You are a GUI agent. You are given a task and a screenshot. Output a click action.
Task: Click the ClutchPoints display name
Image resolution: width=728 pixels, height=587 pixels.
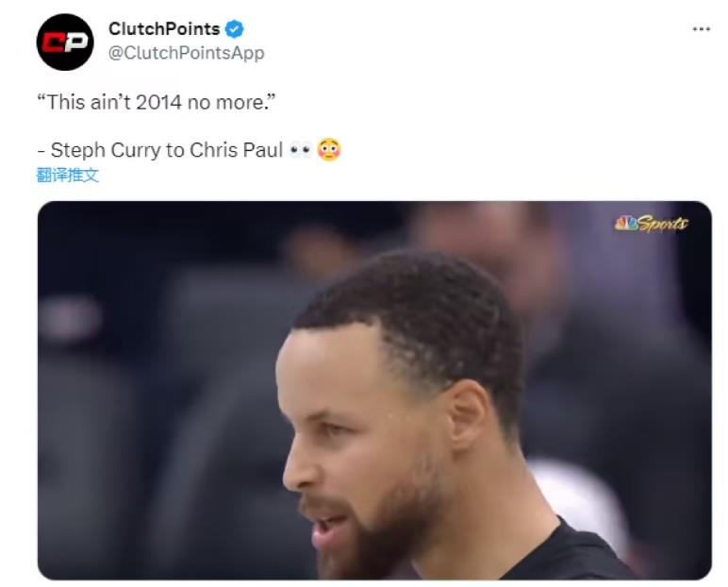pos(164,29)
